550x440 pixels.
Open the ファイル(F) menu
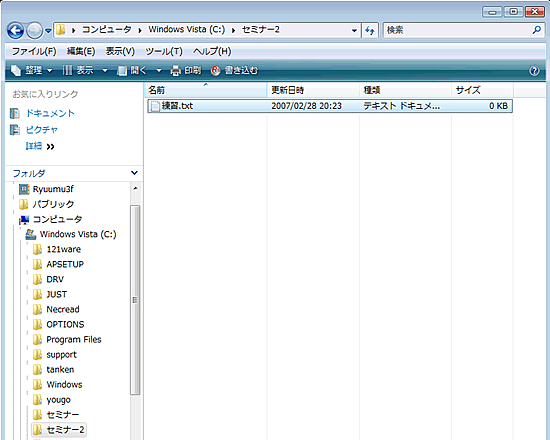pyautogui.click(x=34, y=52)
